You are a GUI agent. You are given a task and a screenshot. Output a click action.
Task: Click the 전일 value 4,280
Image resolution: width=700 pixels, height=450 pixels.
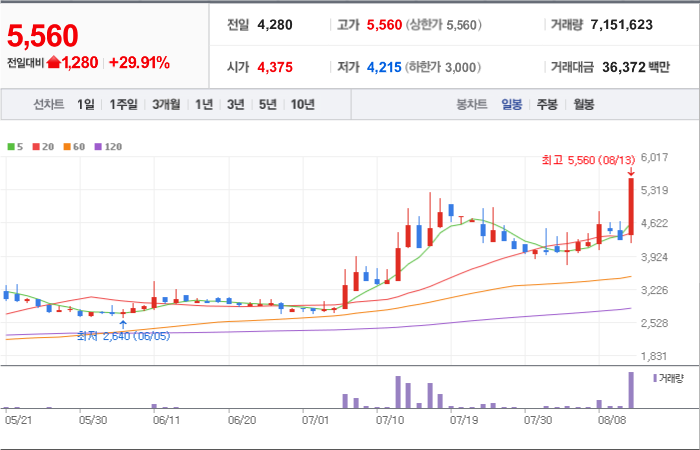tap(275, 25)
